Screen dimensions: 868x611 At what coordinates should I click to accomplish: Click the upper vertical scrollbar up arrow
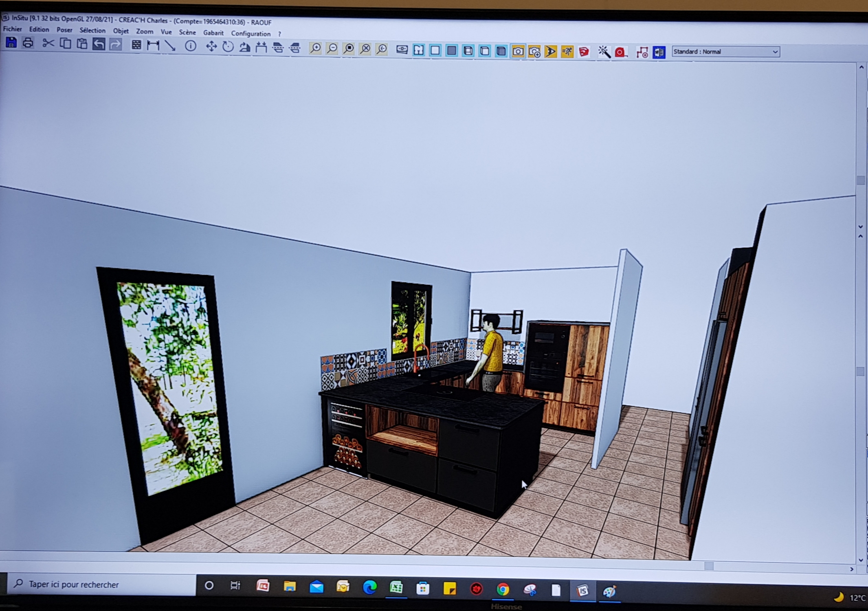click(x=861, y=68)
